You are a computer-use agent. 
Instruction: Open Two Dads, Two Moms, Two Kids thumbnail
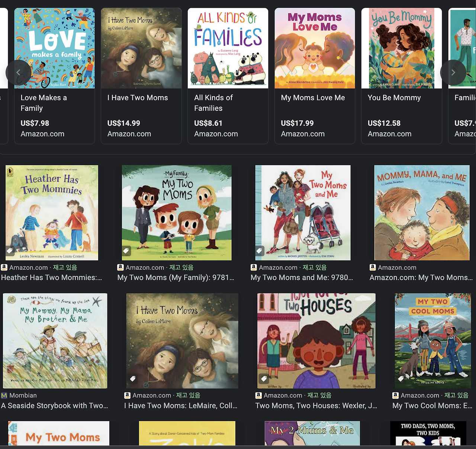click(428, 433)
